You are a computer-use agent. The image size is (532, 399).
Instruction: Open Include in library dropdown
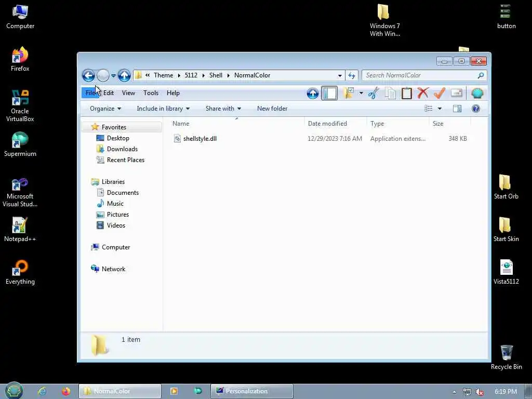(163, 109)
